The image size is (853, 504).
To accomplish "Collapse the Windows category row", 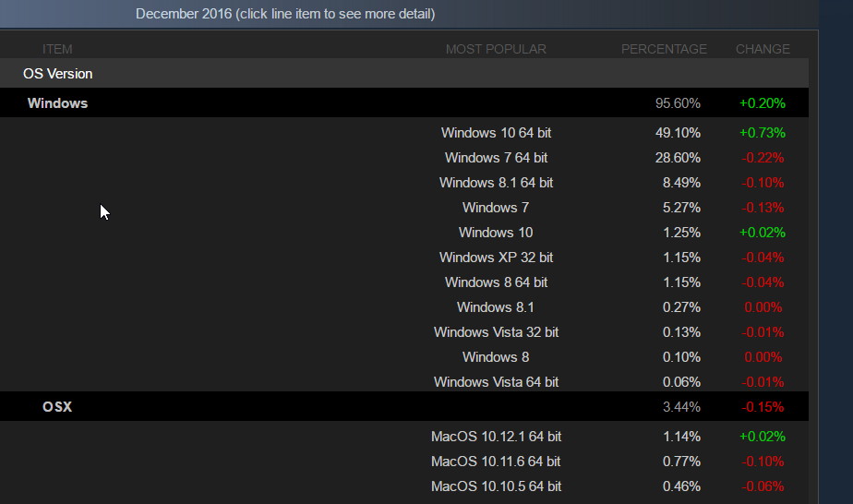I will coord(404,102).
